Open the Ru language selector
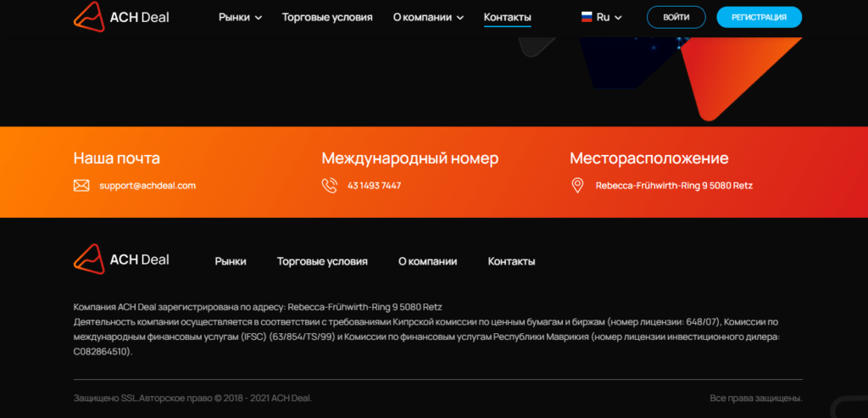The width and height of the screenshot is (868, 418). (x=602, y=17)
